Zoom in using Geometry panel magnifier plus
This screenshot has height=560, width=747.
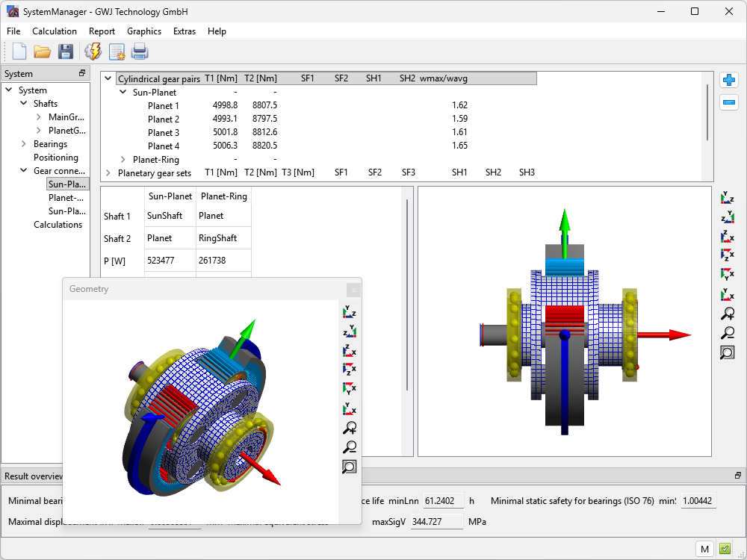(349, 428)
